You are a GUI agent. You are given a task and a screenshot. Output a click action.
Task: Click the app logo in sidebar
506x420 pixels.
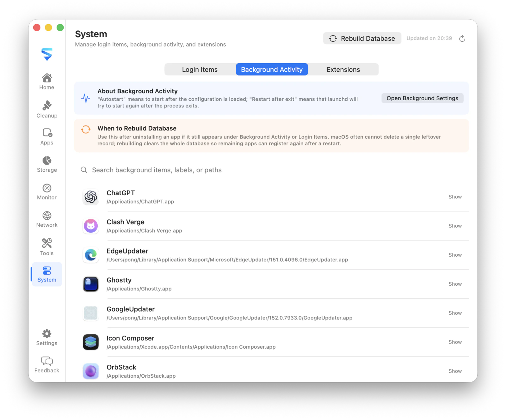click(x=47, y=54)
